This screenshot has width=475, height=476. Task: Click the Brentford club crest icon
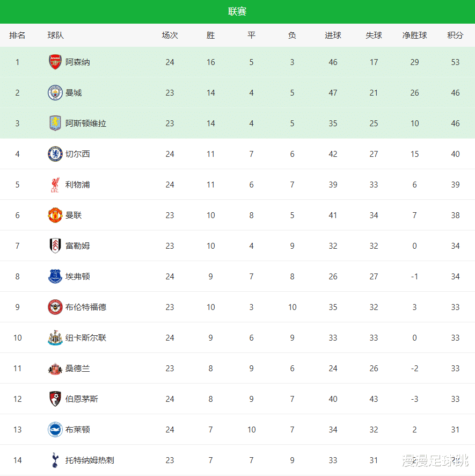pos(55,307)
